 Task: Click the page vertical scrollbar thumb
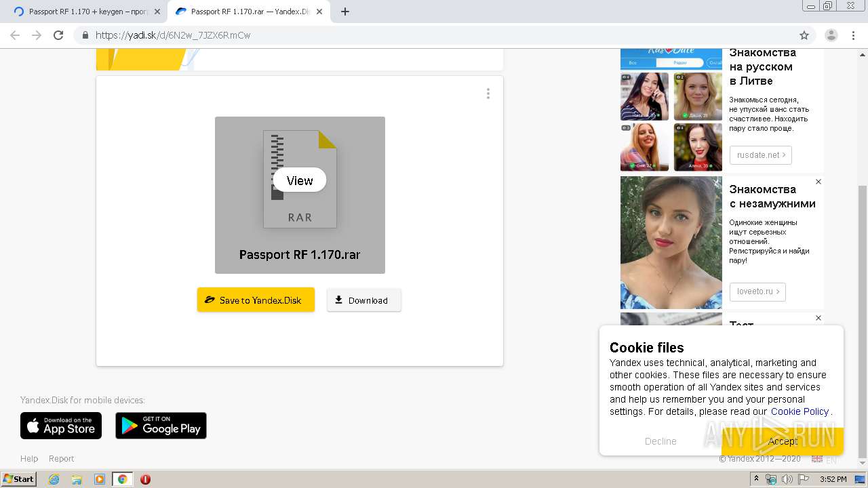click(x=862, y=321)
